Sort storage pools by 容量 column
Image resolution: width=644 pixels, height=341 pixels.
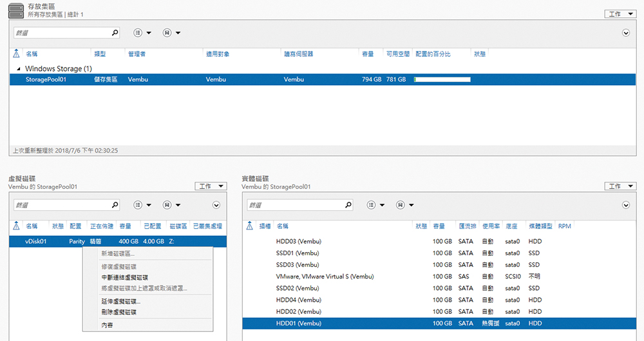(368, 54)
